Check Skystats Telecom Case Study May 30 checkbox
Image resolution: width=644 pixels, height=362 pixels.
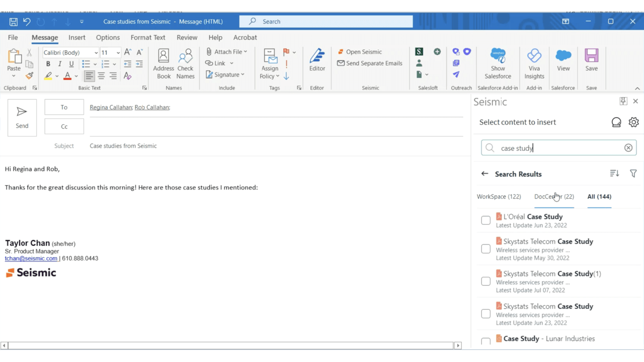[x=486, y=249]
